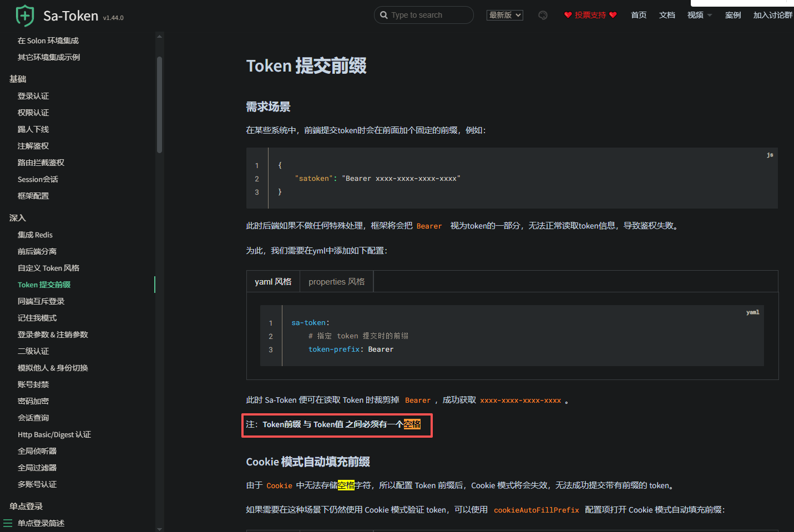Click the Sa-Token shield logo icon
This screenshot has height=532, width=794.
click(x=25, y=16)
